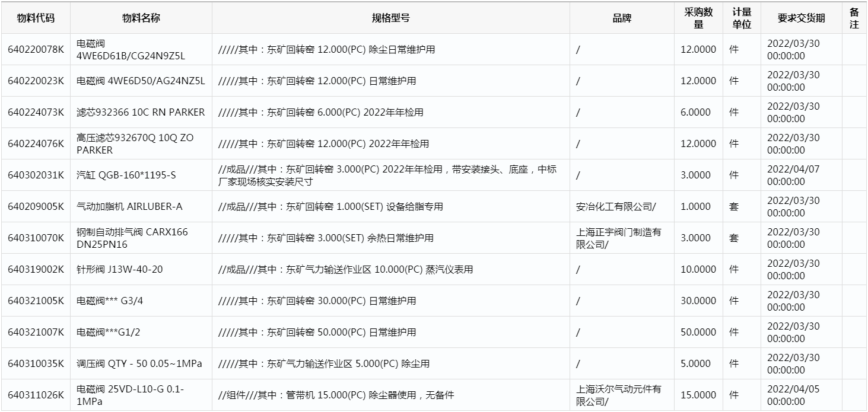The width and height of the screenshot is (868, 412).
Task: Select material code 640319002K
Action: [x=36, y=270]
